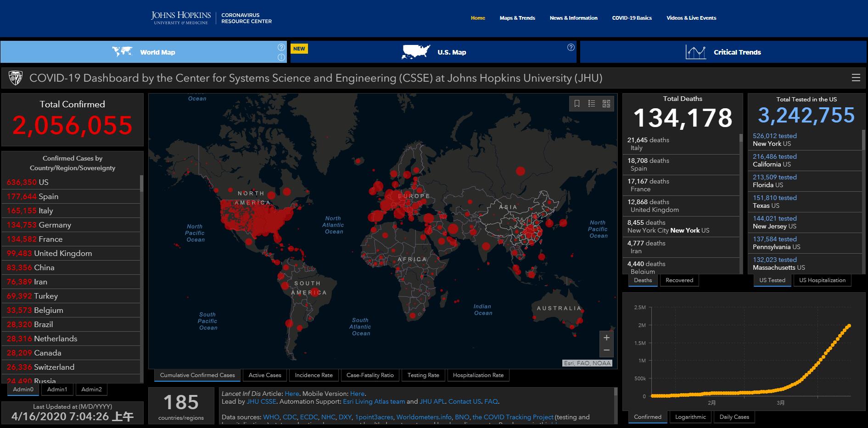Click the Johns Hopkins shield logo
This screenshot has height=428, width=868.
pyautogui.click(x=16, y=78)
